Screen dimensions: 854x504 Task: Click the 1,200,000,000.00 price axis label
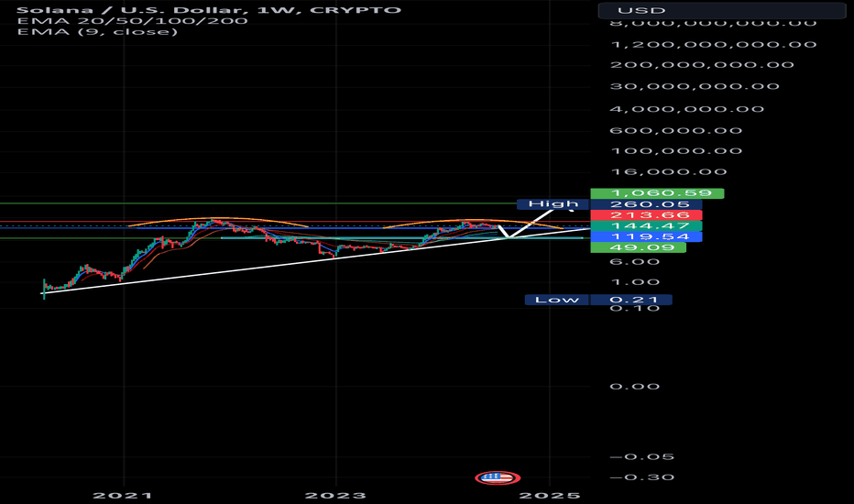click(x=714, y=45)
